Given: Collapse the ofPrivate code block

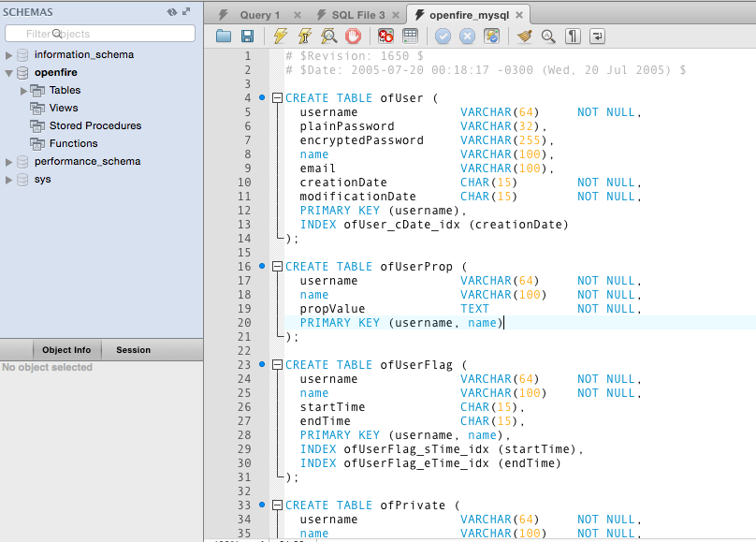Looking at the screenshot, I should (x=277, y=505).
